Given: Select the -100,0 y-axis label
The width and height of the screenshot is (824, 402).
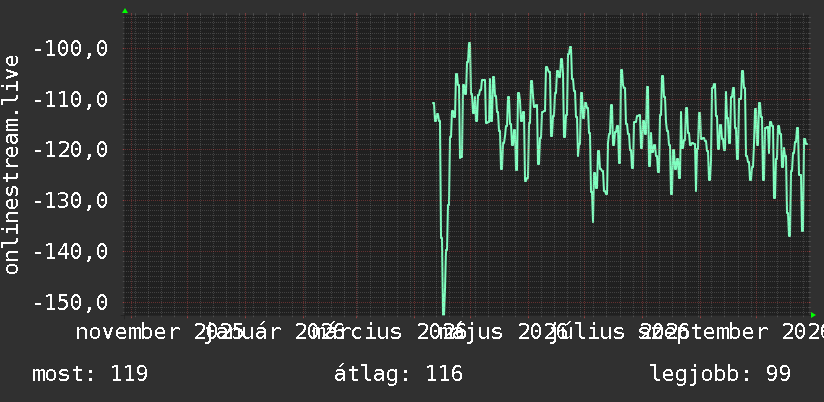Looking at the screenshot, I should 70,49.
